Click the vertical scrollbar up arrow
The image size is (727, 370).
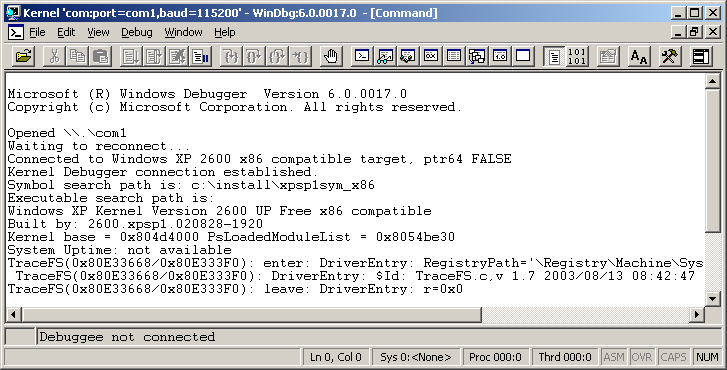[712, 82]
